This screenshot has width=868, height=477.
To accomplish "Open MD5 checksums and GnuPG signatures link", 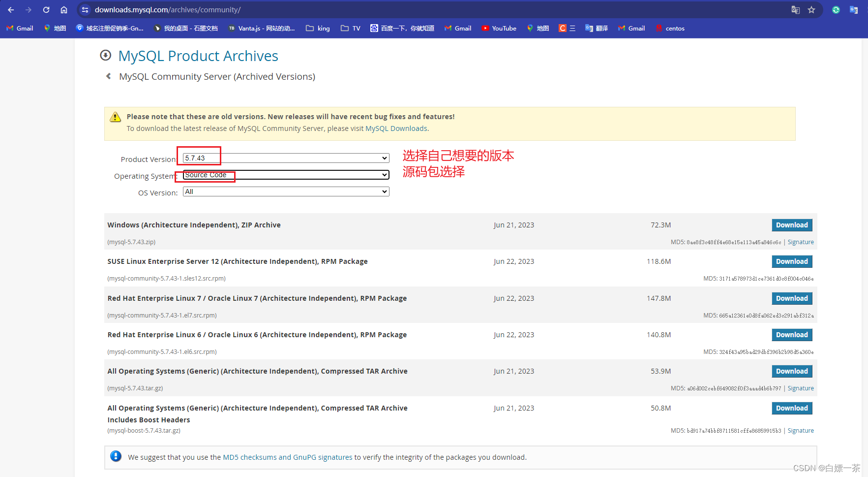I will (x=288, y=457).
